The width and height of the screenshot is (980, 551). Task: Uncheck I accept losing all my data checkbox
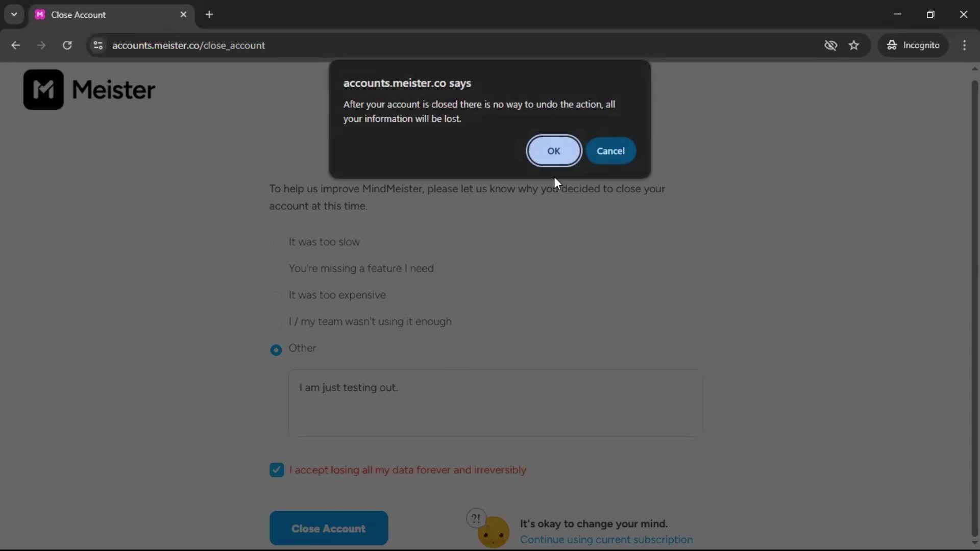(x=277, y=470)
